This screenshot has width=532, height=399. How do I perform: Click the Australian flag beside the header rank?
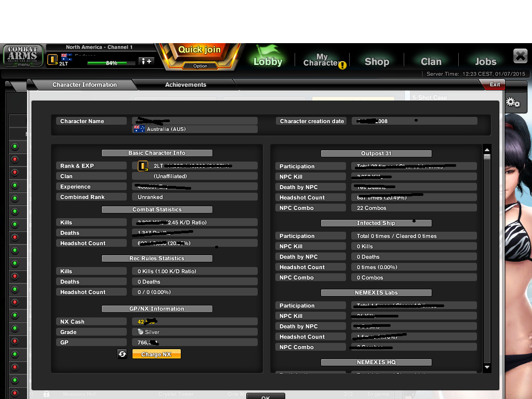[66, 57]
